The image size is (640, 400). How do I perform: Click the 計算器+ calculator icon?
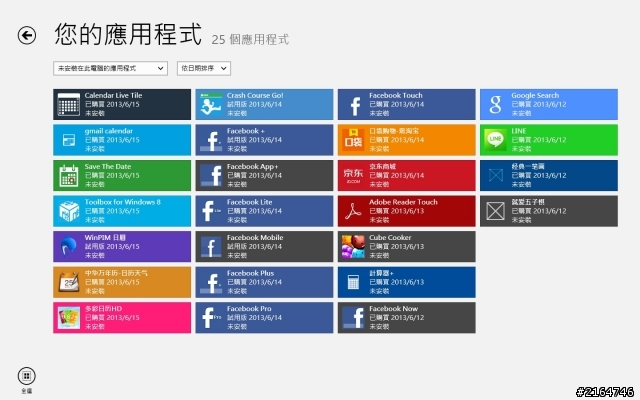[353, 282]
